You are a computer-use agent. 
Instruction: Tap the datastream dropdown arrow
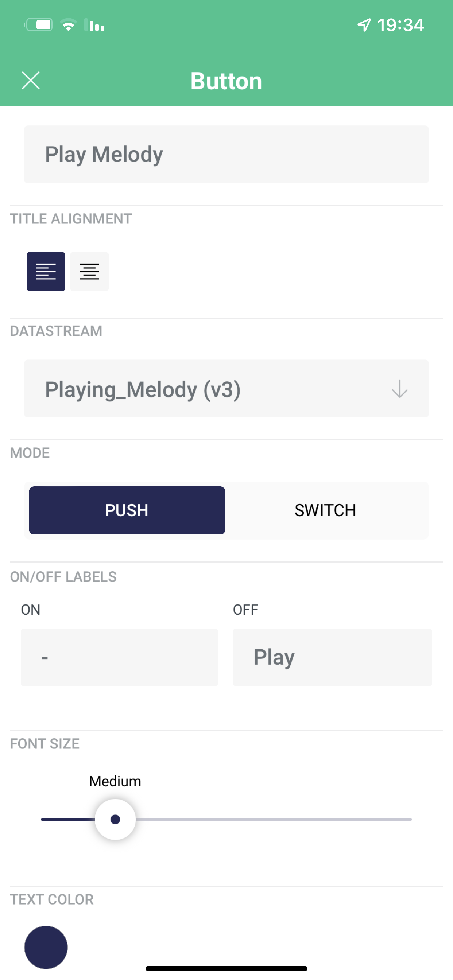[399, 388]
